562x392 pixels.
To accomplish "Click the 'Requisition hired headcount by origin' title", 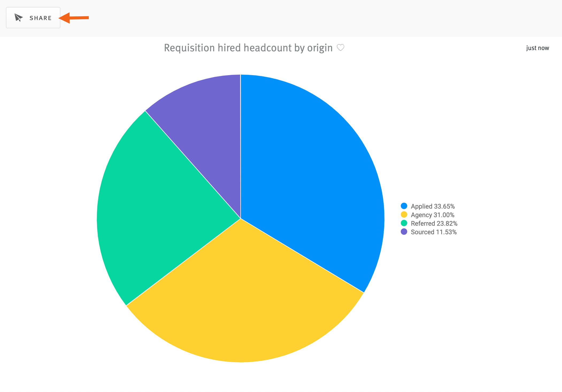I will (248, 48).
